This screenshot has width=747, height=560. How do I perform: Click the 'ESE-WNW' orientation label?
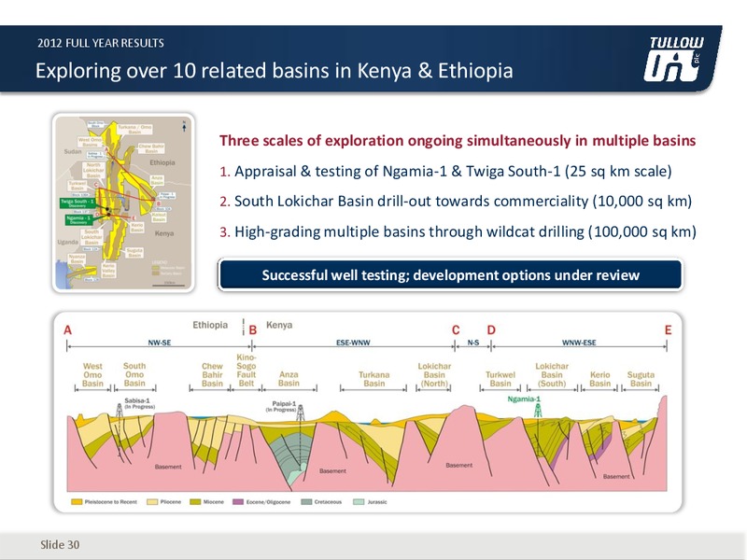[x=353, y=343]
